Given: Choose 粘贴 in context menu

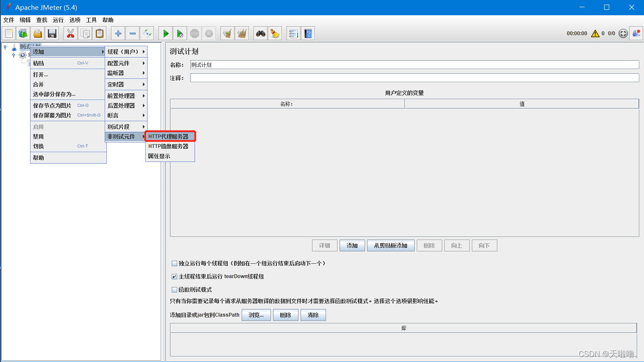Looking at the screenshot, I should click(68, 63).
